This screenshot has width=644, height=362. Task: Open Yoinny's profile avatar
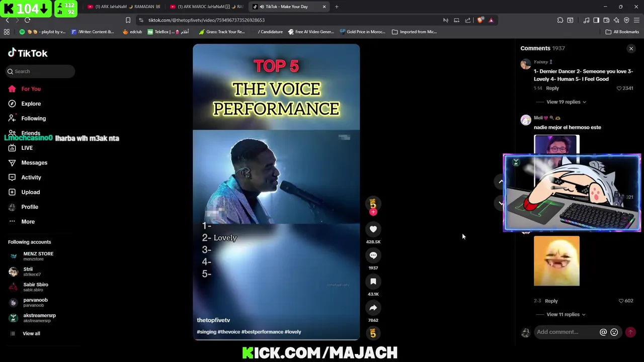526,64
